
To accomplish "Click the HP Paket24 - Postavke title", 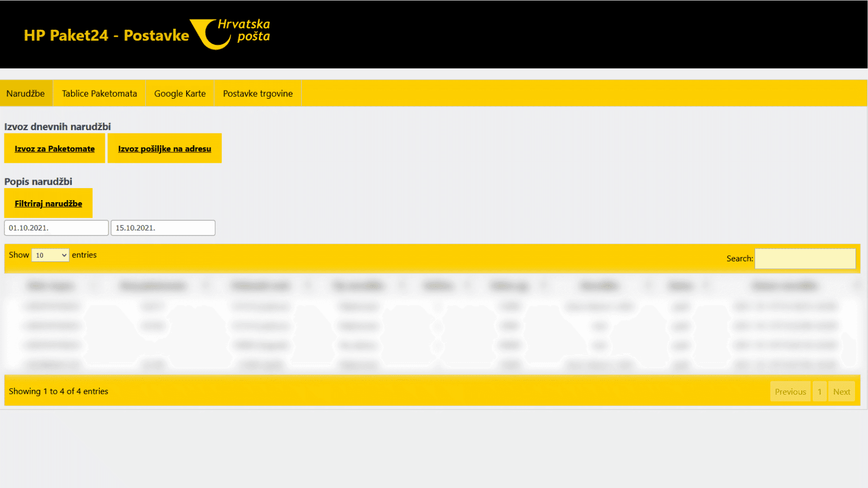I will [106, 35].
